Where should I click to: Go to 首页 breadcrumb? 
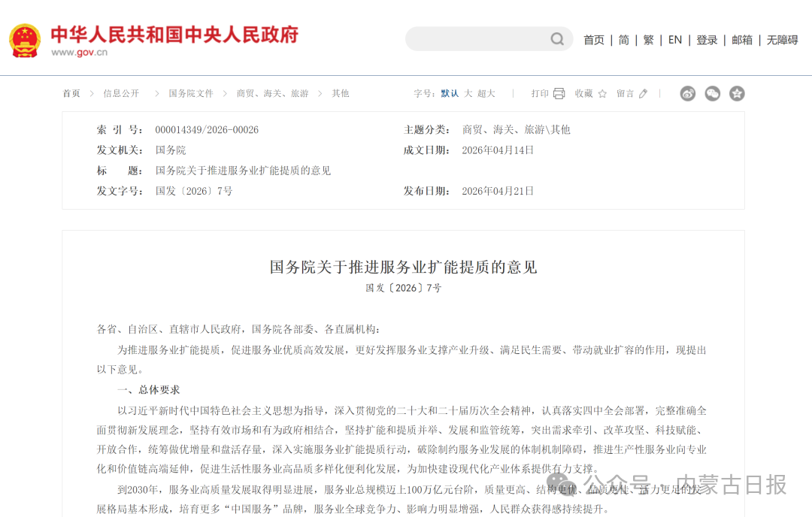coord(71,94)
